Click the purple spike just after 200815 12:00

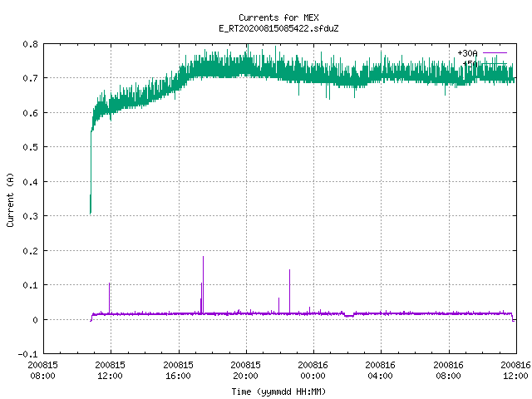pyautogui.click(x=109, y=298)
